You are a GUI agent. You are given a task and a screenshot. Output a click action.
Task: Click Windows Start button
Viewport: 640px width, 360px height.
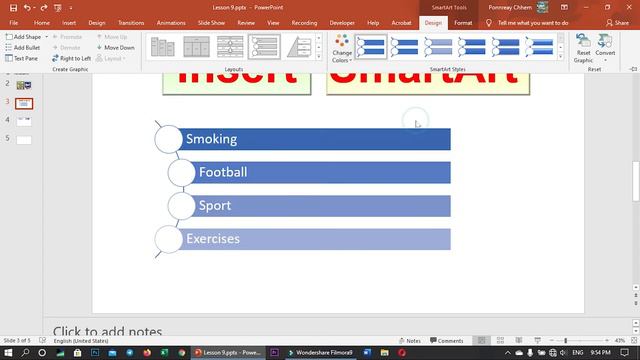(8, 353)
